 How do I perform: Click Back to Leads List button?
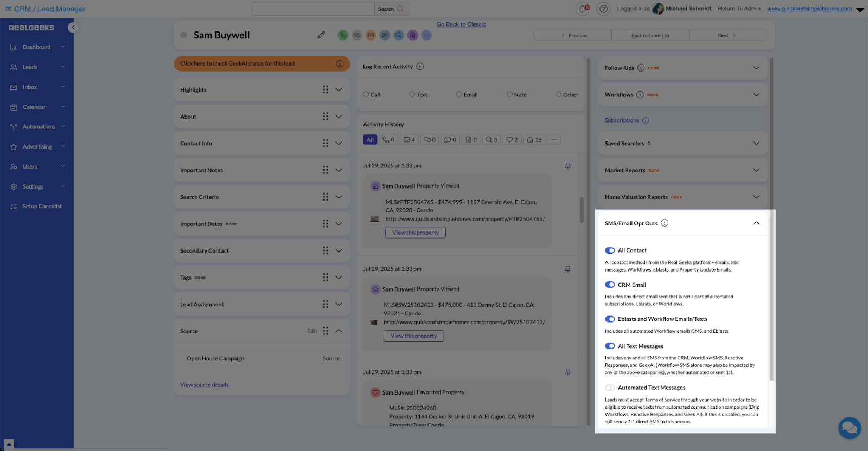coord(650,35)
